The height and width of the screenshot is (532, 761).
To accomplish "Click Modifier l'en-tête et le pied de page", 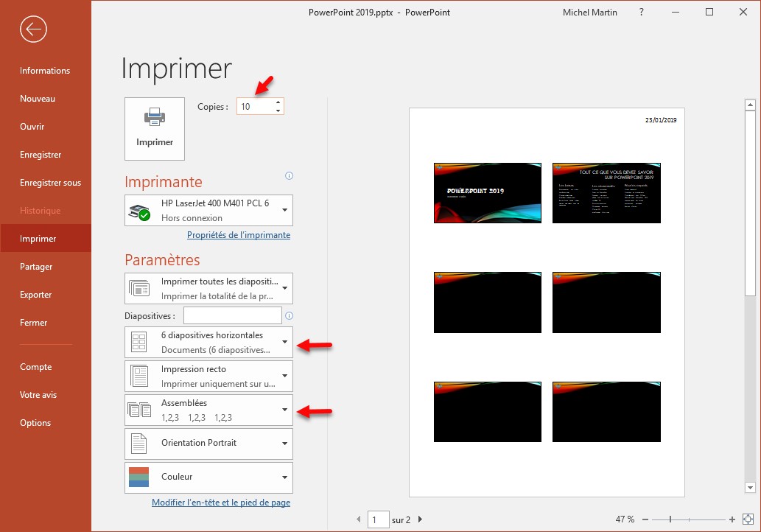I will pos(221,503).
